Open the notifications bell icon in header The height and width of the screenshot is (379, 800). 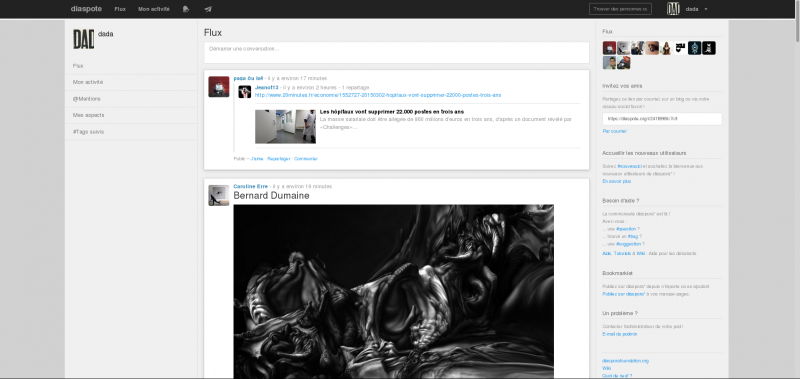[186, 9]
